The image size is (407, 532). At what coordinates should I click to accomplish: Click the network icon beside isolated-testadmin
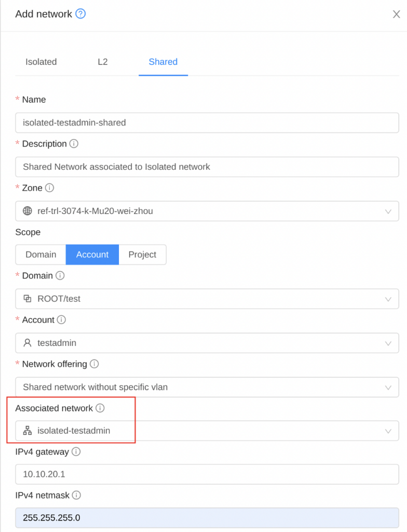point(27,431)
